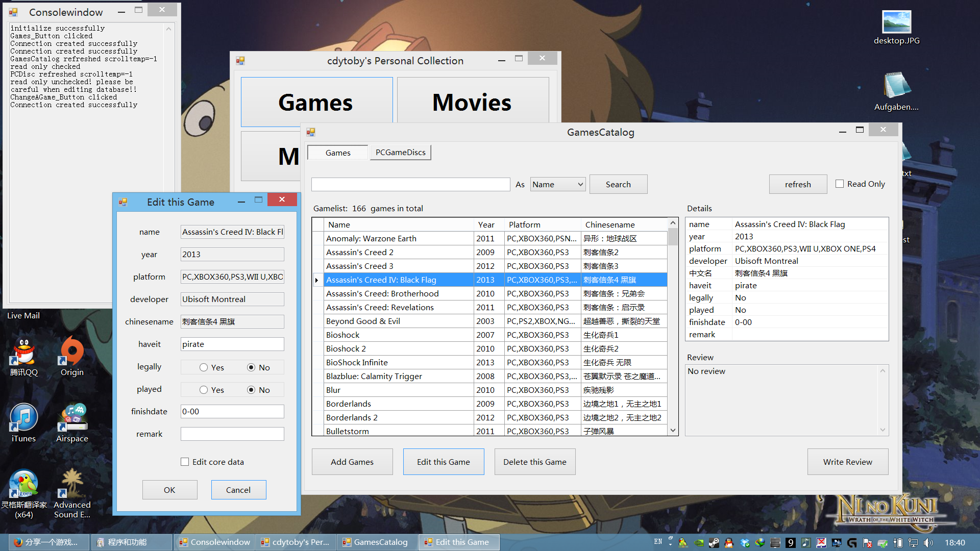Confirm edit with OK button
Image resolution: width=980 pixels, height=551 pixels.
[169, 490]
